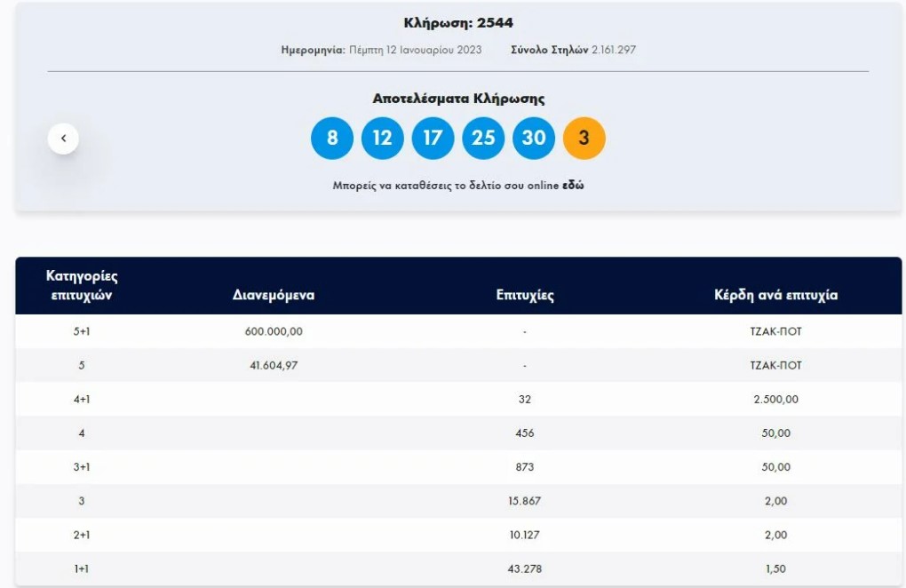Click the blue ball showing 25

(x=484, y=138)
